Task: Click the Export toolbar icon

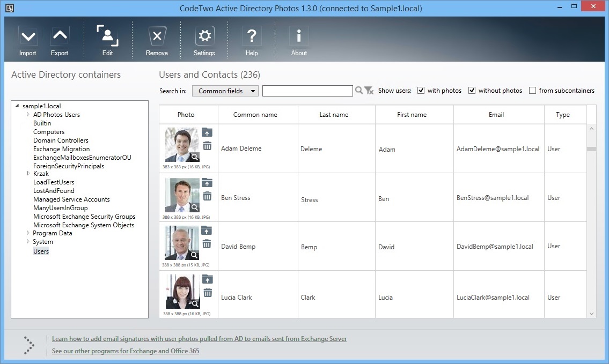Action: (x=60, y=36)
